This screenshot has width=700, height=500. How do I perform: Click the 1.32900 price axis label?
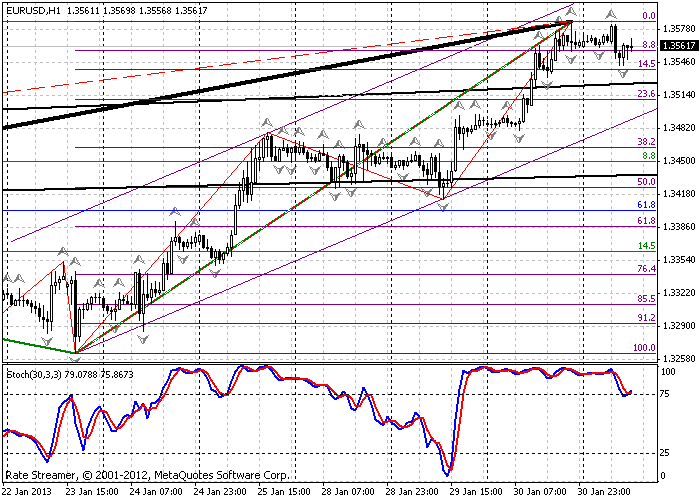pos(679,326)
